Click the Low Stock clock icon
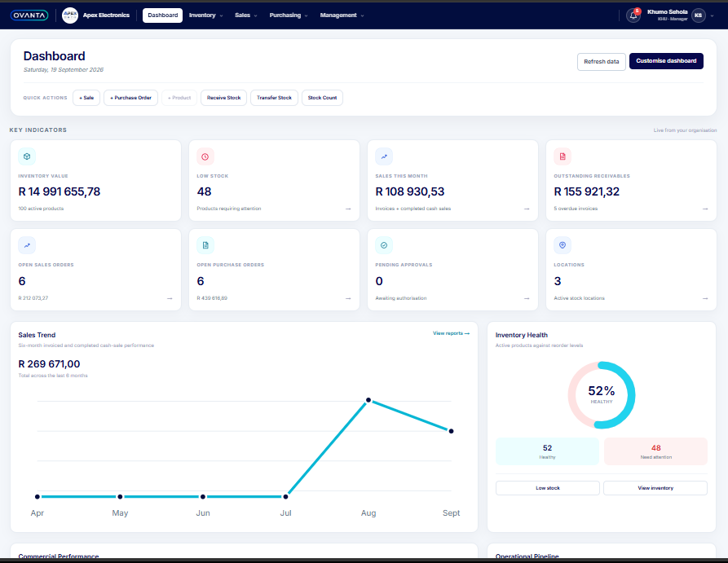The height and width of the screenshot is (563, 728). [x=205, y=156]
